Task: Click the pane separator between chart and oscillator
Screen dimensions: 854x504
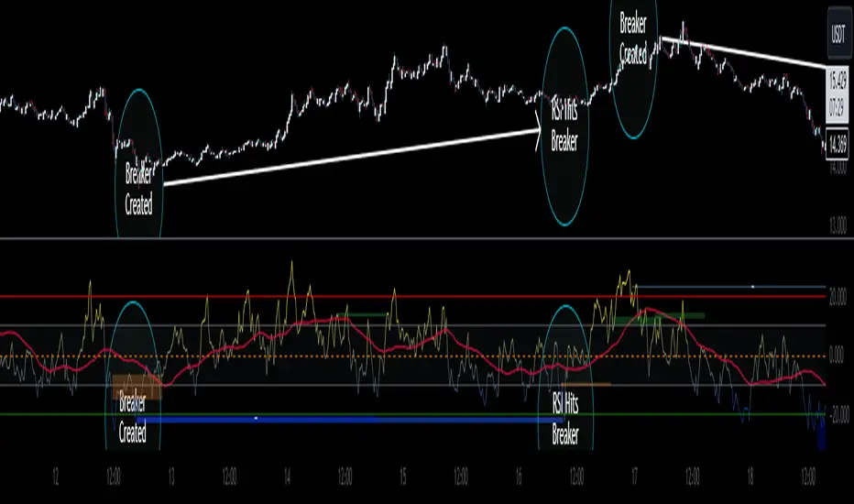Action: (x=427, y=238)
